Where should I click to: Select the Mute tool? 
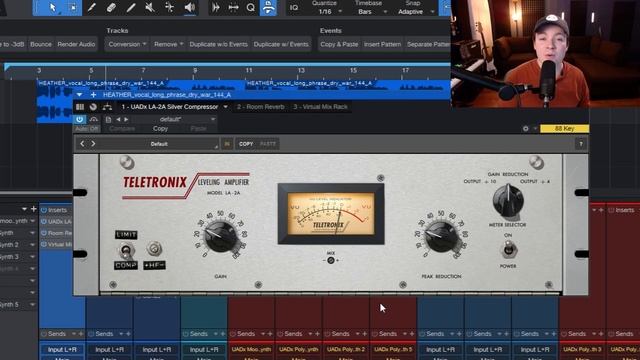click(150, 7)
